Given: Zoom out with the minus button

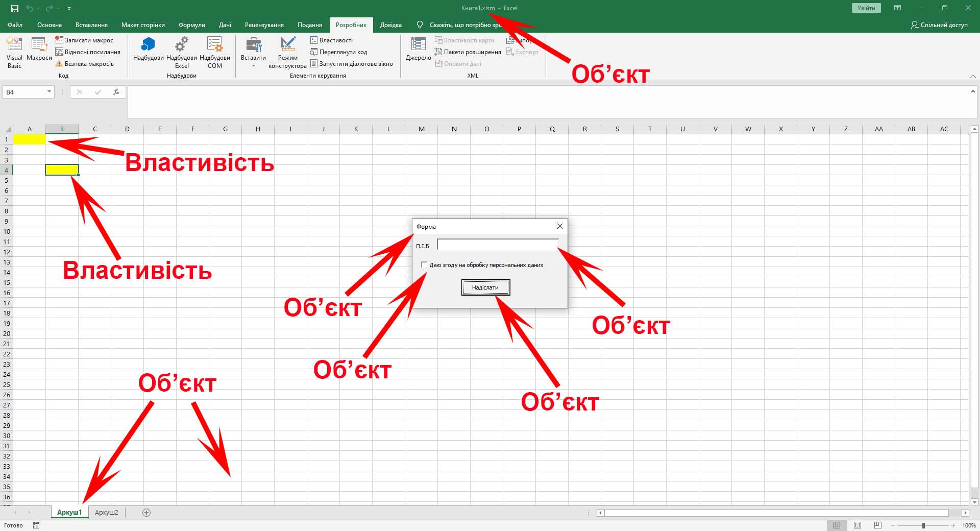Looking at the screenshot, I should tap(893, 525).
